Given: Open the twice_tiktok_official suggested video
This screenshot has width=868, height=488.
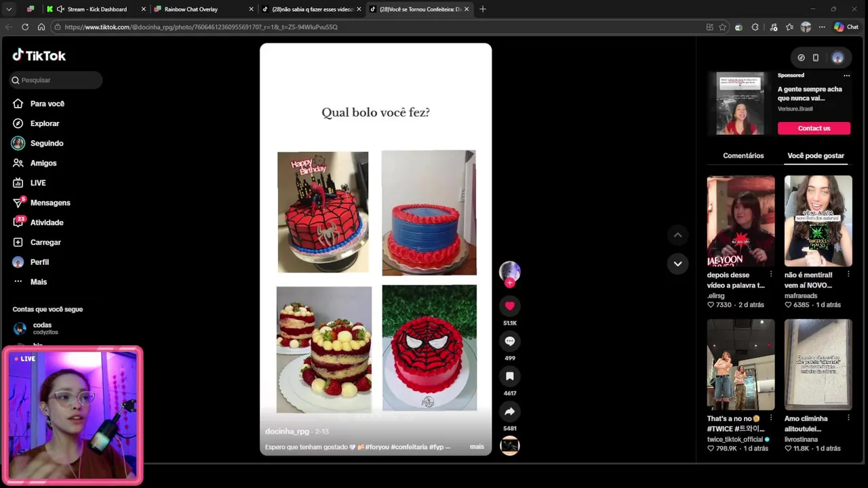Looking at the screenshot, I should [x=741, y=365].
